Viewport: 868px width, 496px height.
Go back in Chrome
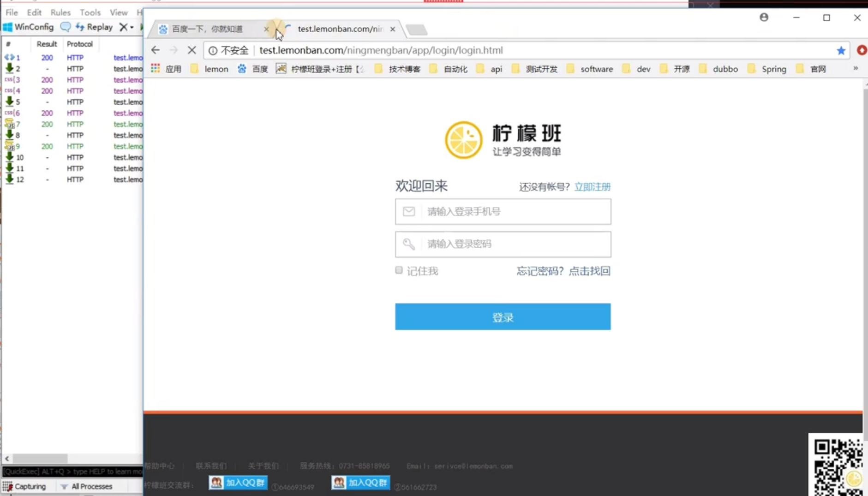point(156,50)
